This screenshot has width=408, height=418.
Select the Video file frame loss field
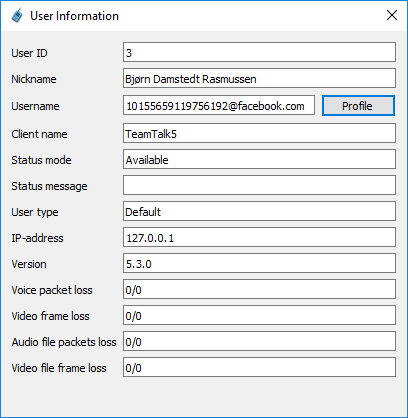259,367
